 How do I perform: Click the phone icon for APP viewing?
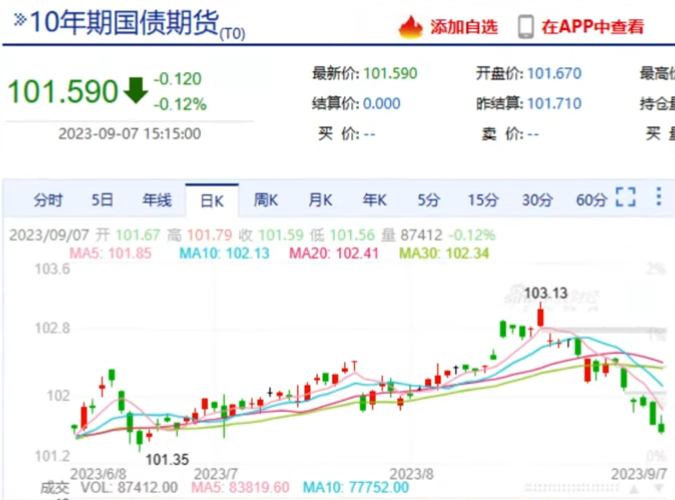(x=525, y=27)
